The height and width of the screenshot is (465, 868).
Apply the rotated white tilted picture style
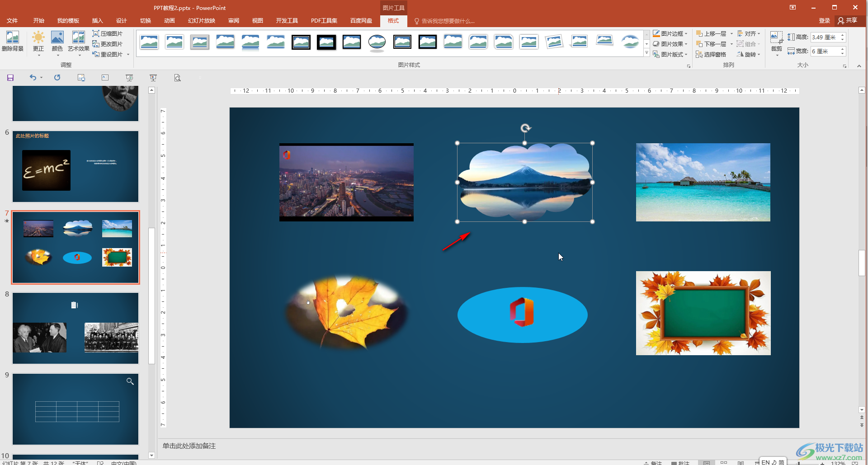pos(554,42)
